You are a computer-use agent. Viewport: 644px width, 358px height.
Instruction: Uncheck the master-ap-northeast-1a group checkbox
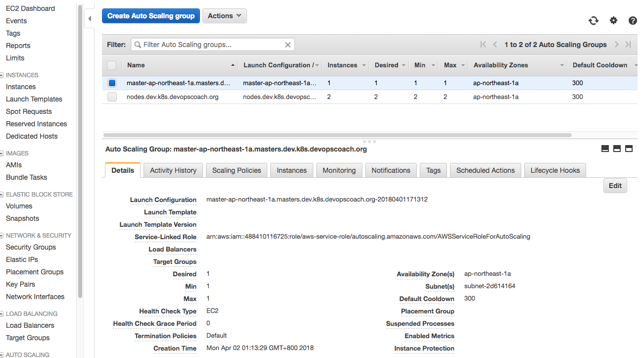pyautogui.click(x=112, y=83)
